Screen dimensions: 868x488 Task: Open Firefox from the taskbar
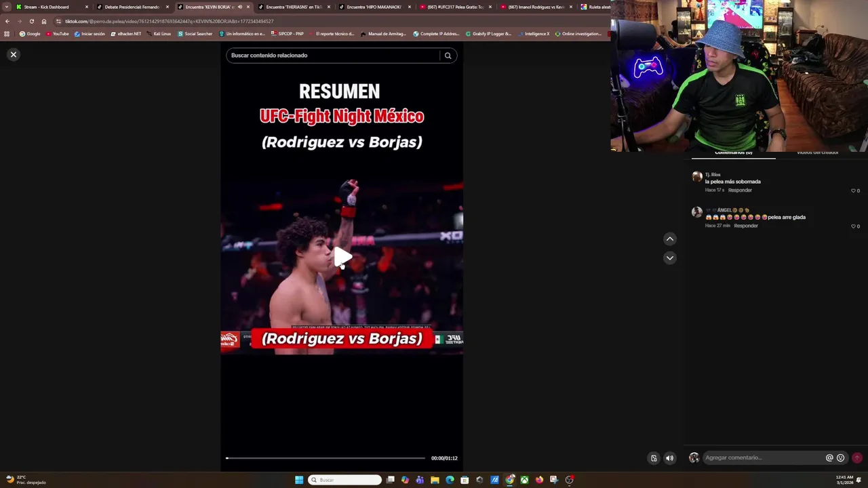(539, 480)
